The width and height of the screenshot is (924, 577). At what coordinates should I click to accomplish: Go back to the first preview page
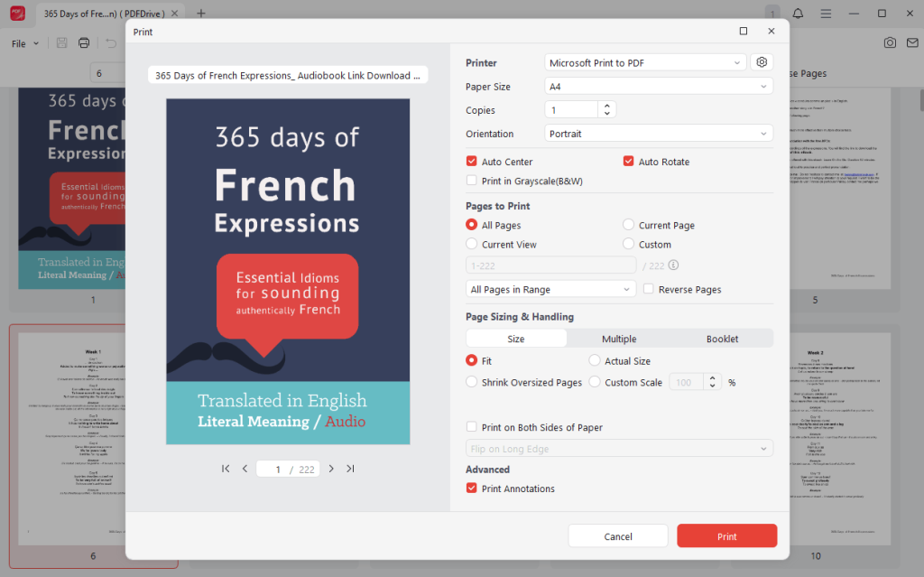(225, 469)
